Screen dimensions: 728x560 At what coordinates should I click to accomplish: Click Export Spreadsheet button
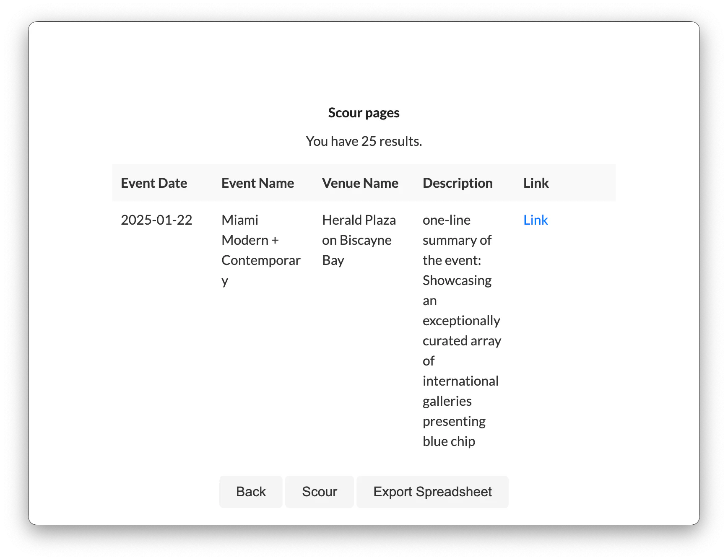coord(432,492)
